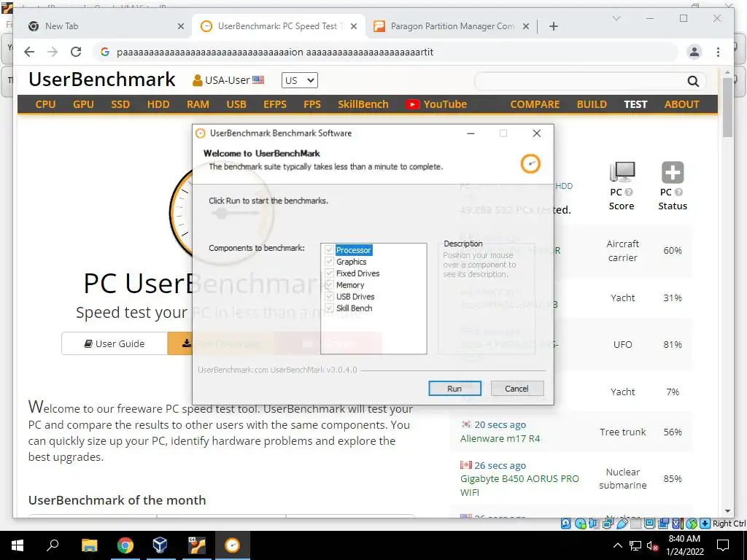Click the page vertical scrollbar thumb
The width and height of the screenshot is (747, 560).
click(x=727, y=107)
